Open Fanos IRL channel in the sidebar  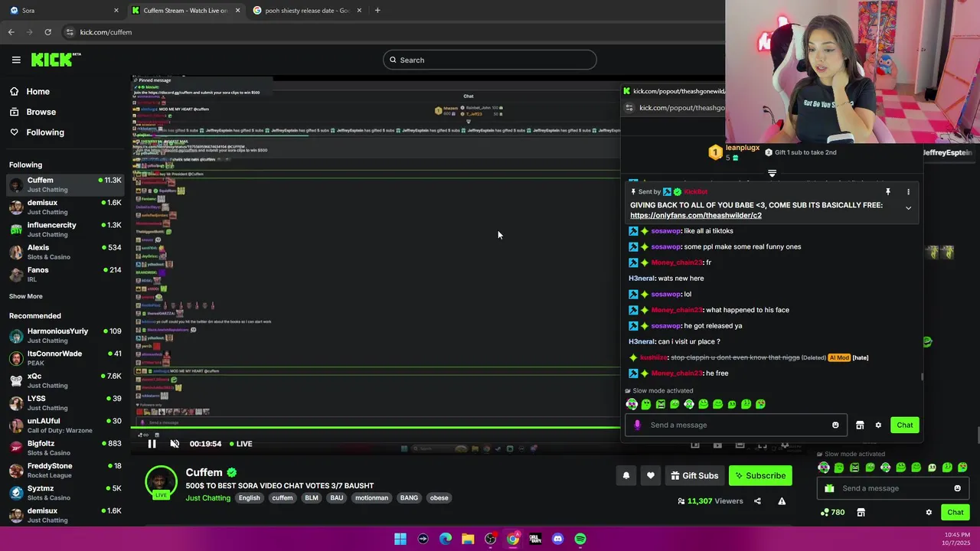(x=65, y=274)
